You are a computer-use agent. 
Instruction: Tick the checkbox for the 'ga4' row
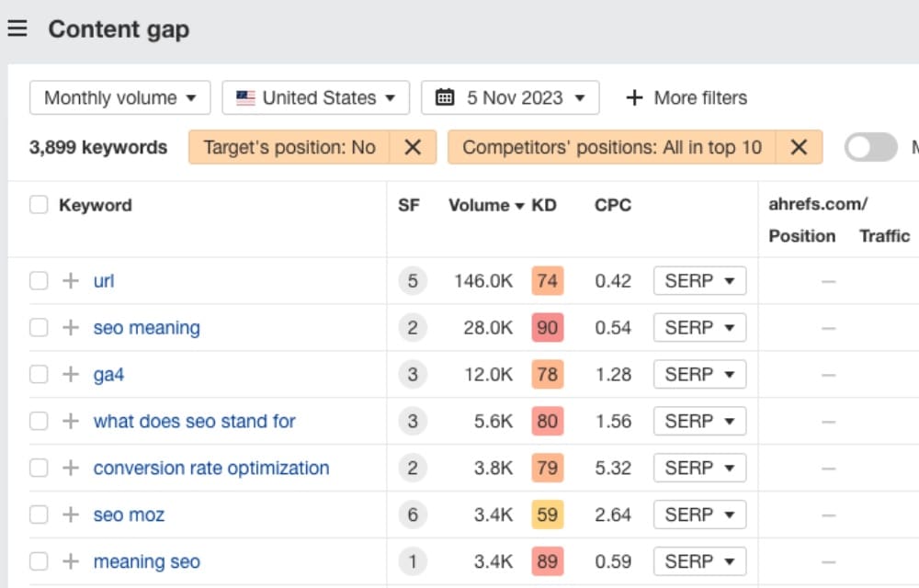[x=39, y=374]
